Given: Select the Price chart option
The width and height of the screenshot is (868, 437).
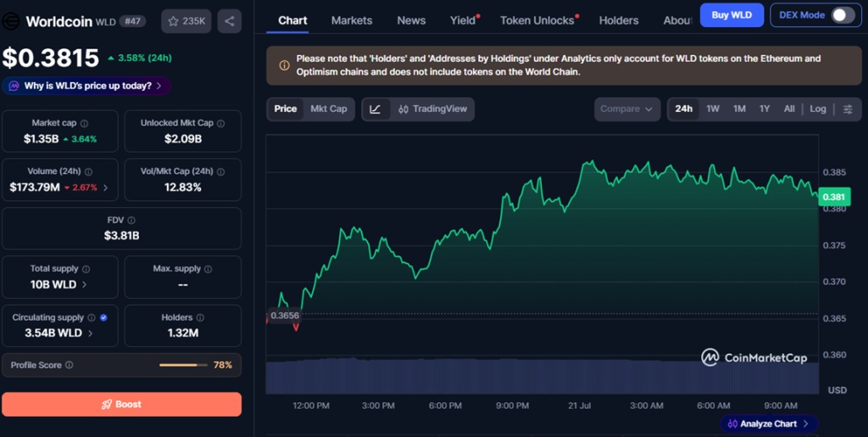Looking at the screenshot, I should [286, 109].
